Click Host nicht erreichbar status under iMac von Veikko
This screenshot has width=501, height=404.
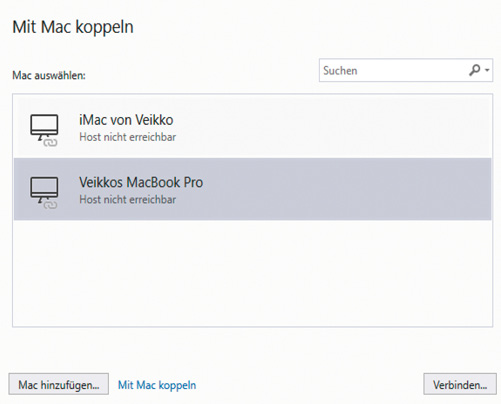click(x=127, y=137)
